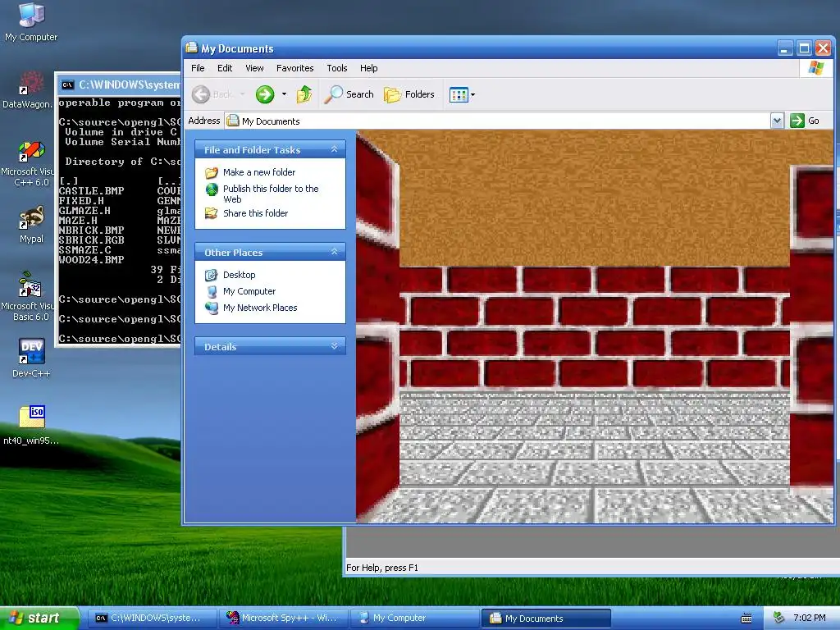
Task: Open My Network Places link
Action: [260, 308]
